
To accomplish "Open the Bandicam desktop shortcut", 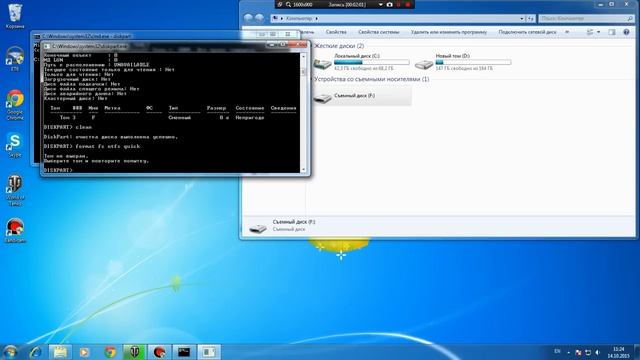I will (15, 231).
